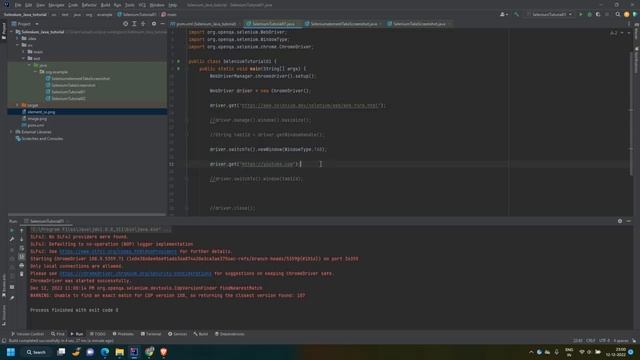
Task: Click the wrench icon in Run panel
Action: 12,239
